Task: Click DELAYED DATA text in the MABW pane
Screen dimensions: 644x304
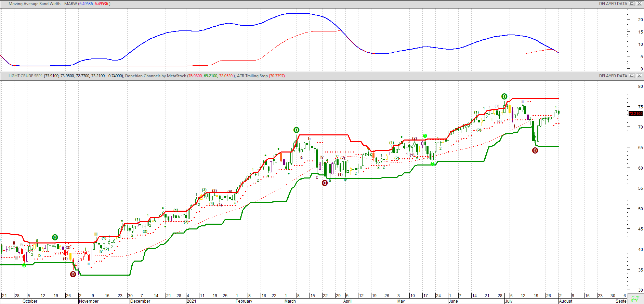Action: point(613,4)
